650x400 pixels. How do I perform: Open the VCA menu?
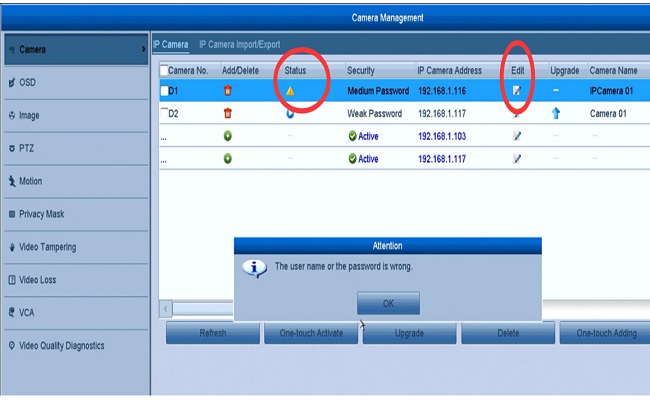(x=76, y=313)
